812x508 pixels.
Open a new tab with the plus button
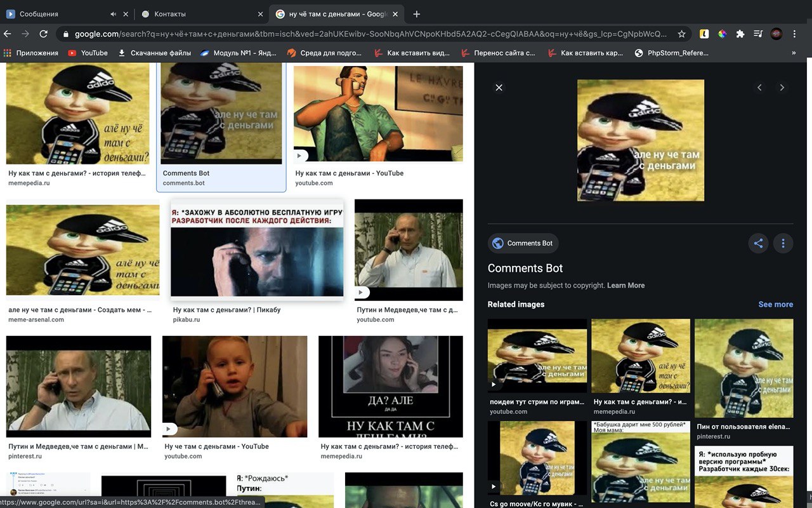pyautogui.click(x=417, y=14)
